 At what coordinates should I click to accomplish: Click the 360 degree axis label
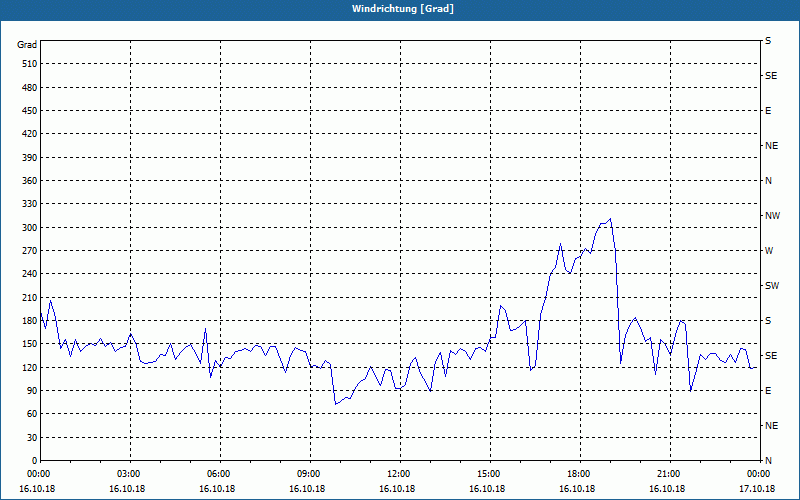(29, 181)
